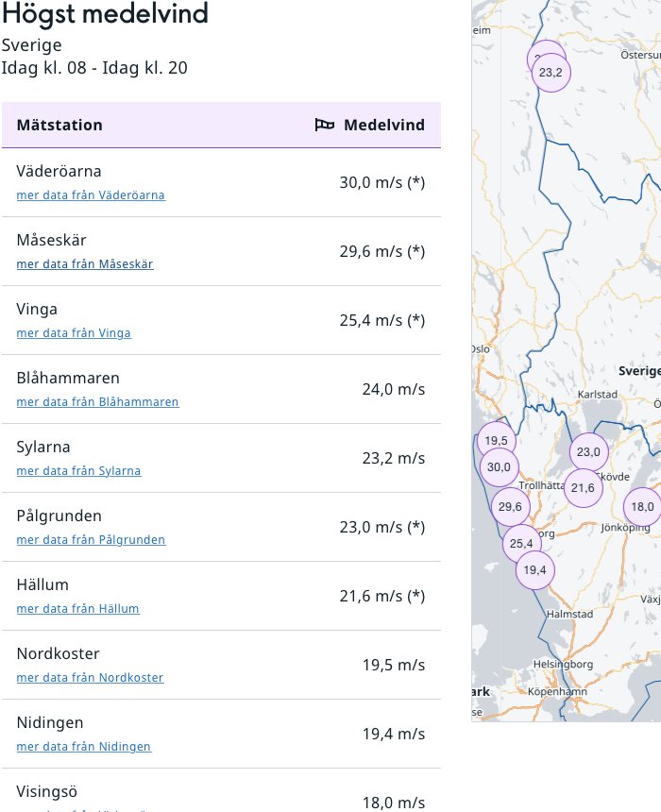Click the 21,6 wind marker
661x812 pixels.
click(583, 488)
